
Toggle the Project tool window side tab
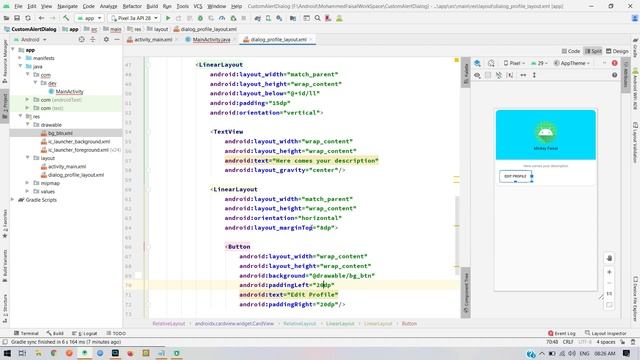[5, 106]
